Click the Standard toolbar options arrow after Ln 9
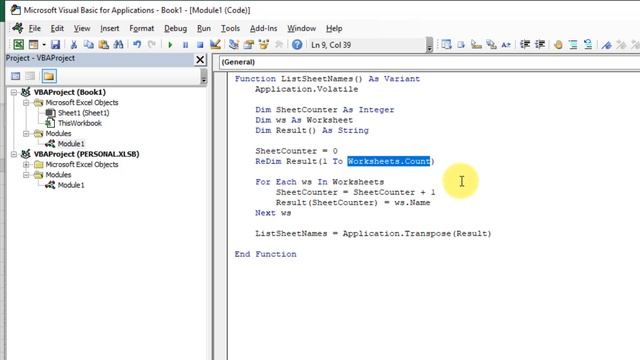The width and height of the screenshot is (640, 360). tap(429, 44)
